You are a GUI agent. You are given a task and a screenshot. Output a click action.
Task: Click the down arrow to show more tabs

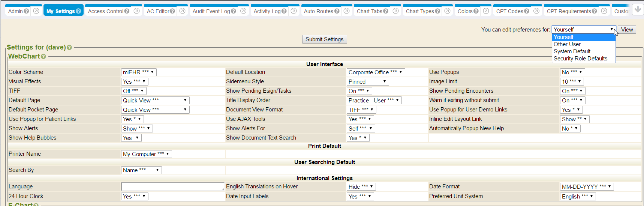(x=638, y=9)
